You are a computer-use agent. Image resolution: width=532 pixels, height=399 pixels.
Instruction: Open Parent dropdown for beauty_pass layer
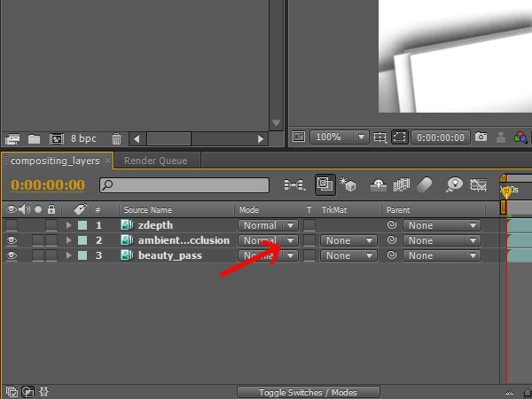pyautogui.click(x=442, y=255)
